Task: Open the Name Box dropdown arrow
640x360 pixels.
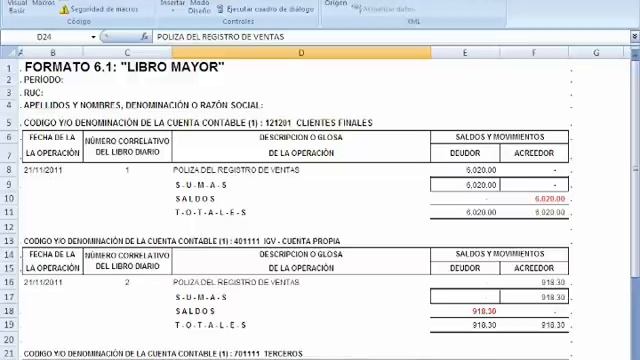Action: 93,37
